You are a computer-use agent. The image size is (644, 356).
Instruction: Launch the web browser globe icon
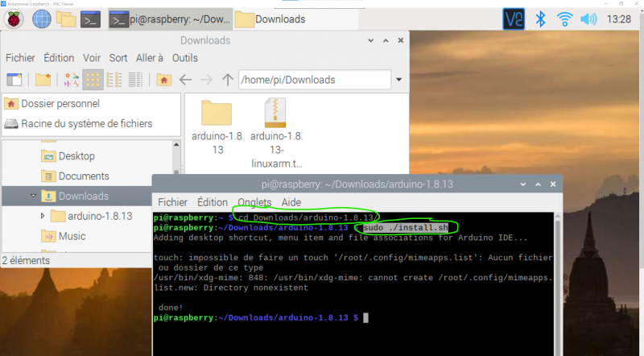42,19
